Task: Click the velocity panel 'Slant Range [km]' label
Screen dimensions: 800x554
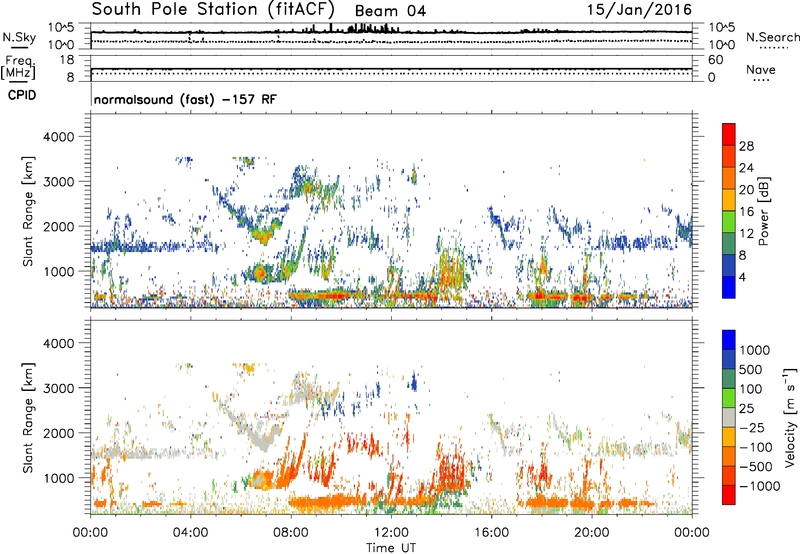Action: (28, 418)
